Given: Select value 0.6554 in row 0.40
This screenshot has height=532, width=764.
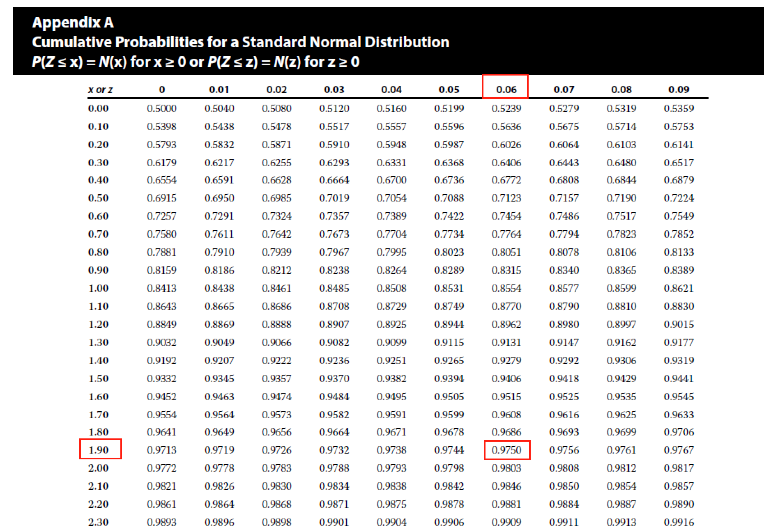Looking at the screenshot, I should pyautogui.click(x=162, y=180).
